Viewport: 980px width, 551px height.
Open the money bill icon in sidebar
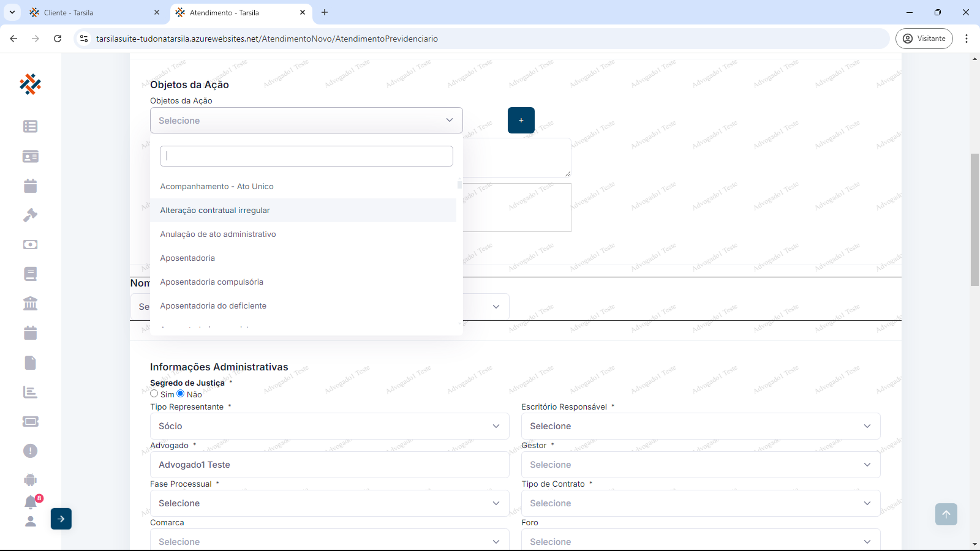[x=30, y=244]
